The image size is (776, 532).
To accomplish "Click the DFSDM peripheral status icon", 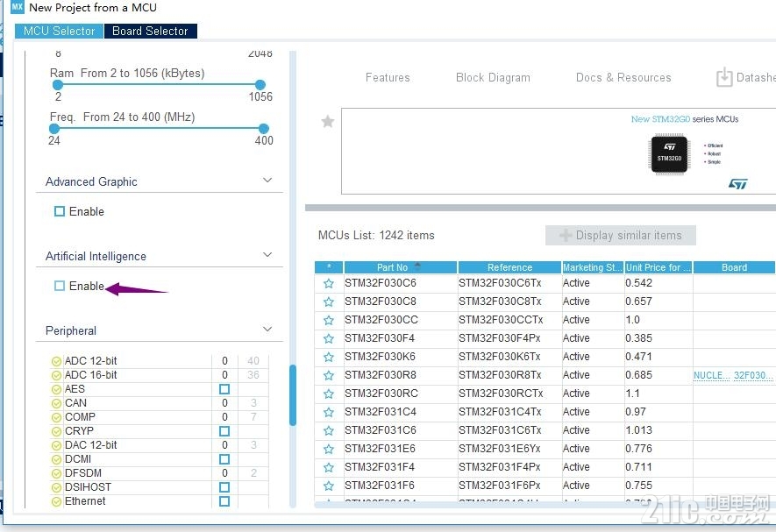I will pos(56,473).
